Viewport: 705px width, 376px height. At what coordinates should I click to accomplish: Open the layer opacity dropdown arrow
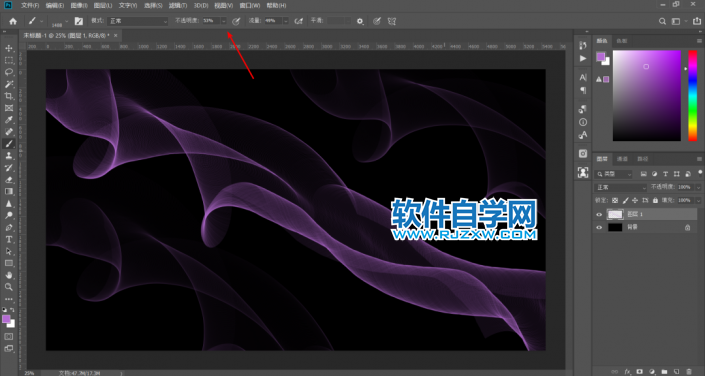point(698,187)
